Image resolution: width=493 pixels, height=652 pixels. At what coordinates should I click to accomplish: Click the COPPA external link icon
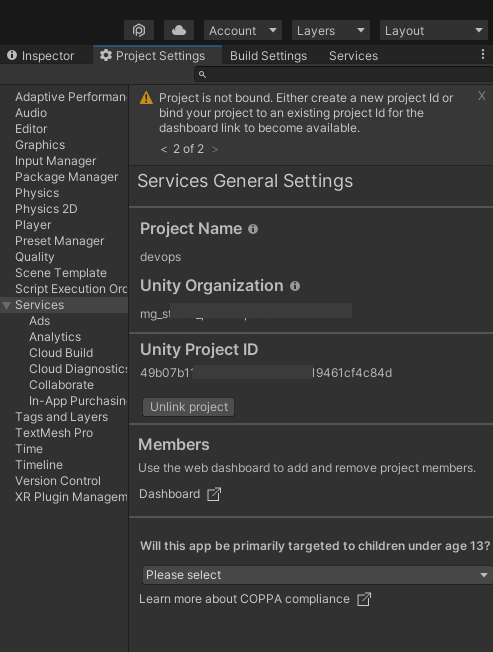pyautogui.click(x=364, y=599)
